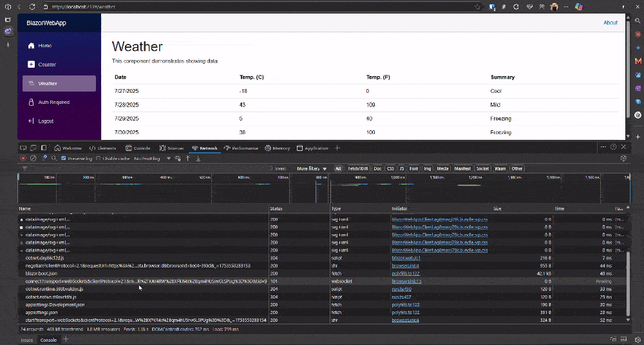The width and height of the screenshot is (644, 345).
Task: Clear the network log
Action: pos(33,159)
